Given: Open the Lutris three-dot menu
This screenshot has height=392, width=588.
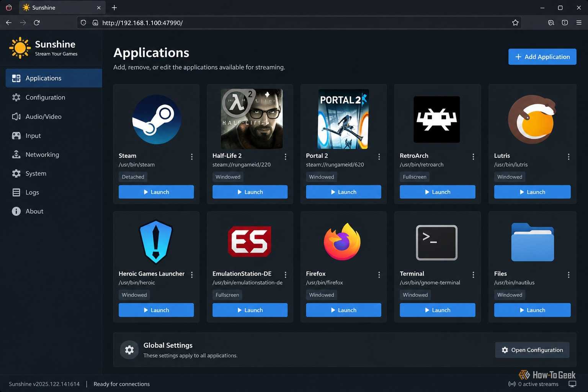Looking at the screenshot, I should [568, 157].
